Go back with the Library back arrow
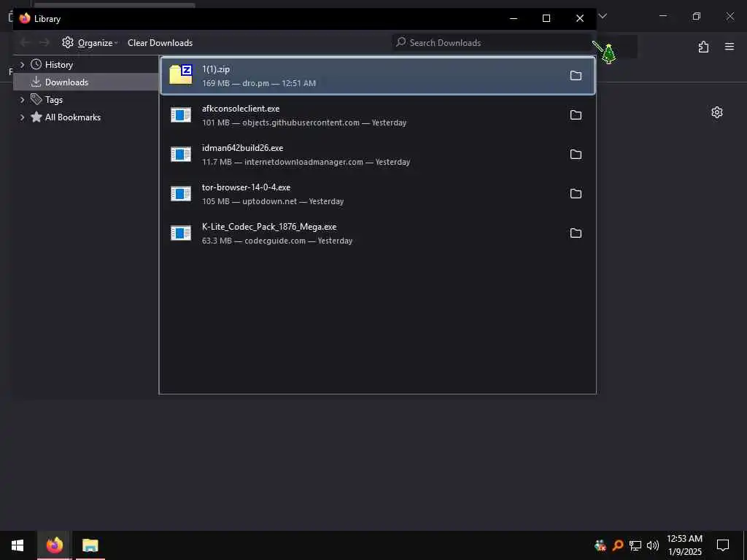Viewport: 747px width, 560px height. [25, 43]
